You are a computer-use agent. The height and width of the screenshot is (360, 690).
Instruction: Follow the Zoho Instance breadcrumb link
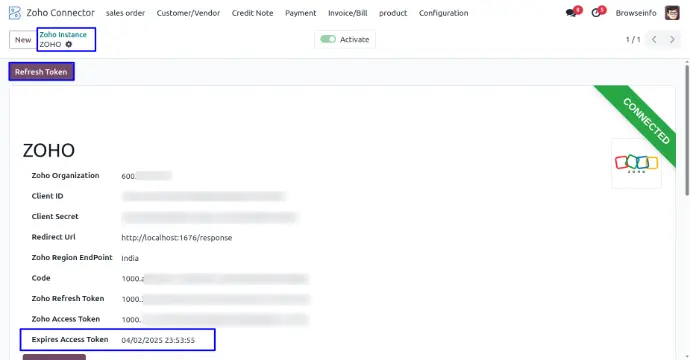coord(63,34)
